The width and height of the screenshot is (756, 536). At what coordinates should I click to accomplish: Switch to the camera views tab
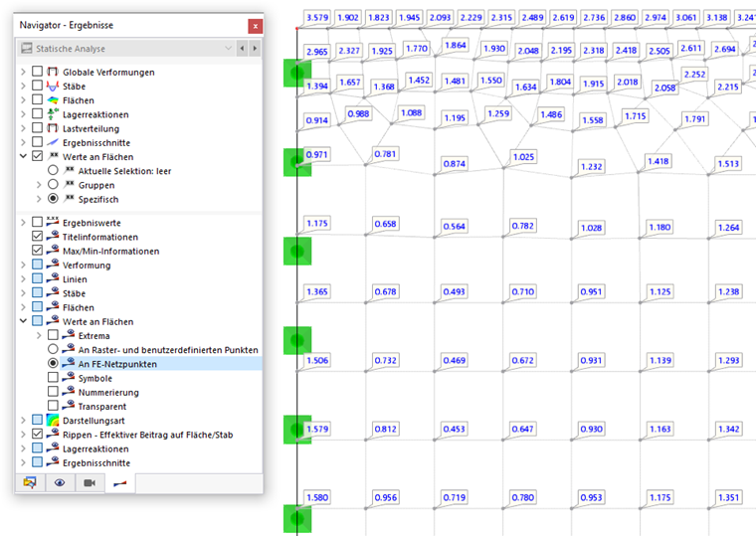90,483
